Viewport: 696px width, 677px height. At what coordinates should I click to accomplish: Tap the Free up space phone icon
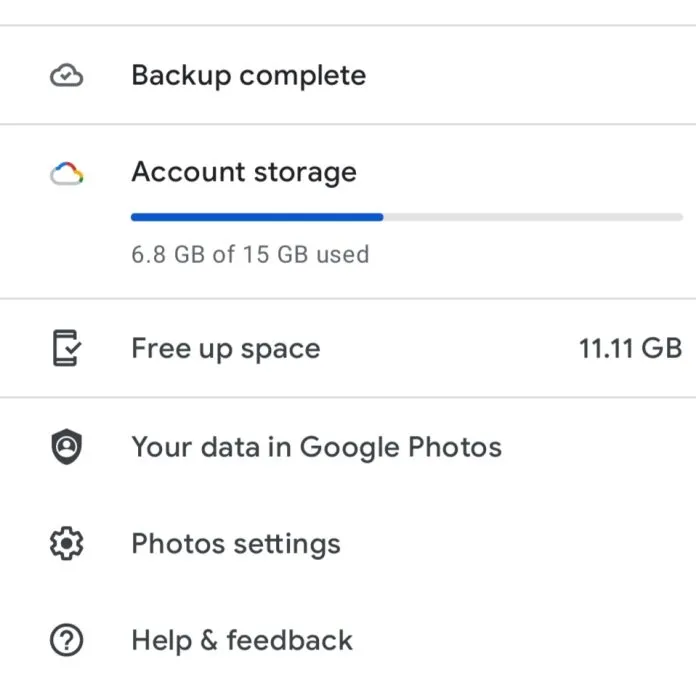pyautogui.click(x=67, y=348)
